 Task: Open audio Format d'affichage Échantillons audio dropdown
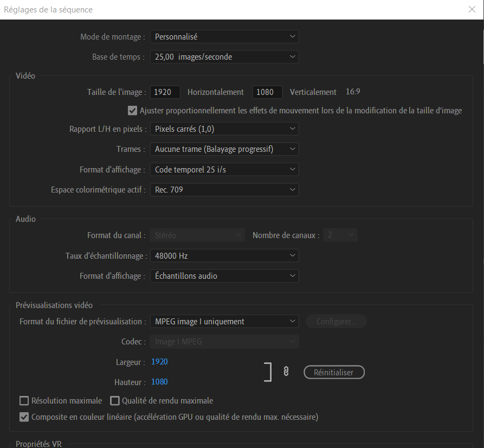point(224,276)
